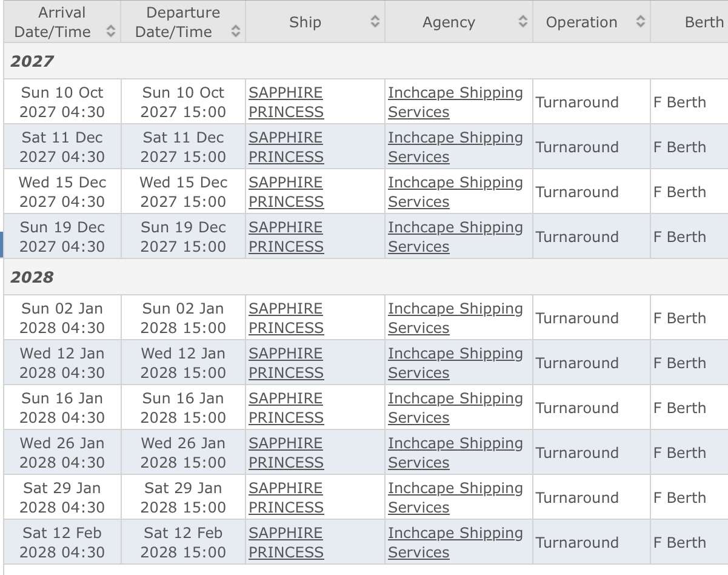Sort by Arrival Date/Time arrows icon
728x575 pixels.
pyautogui.click(x=110, y=32)
